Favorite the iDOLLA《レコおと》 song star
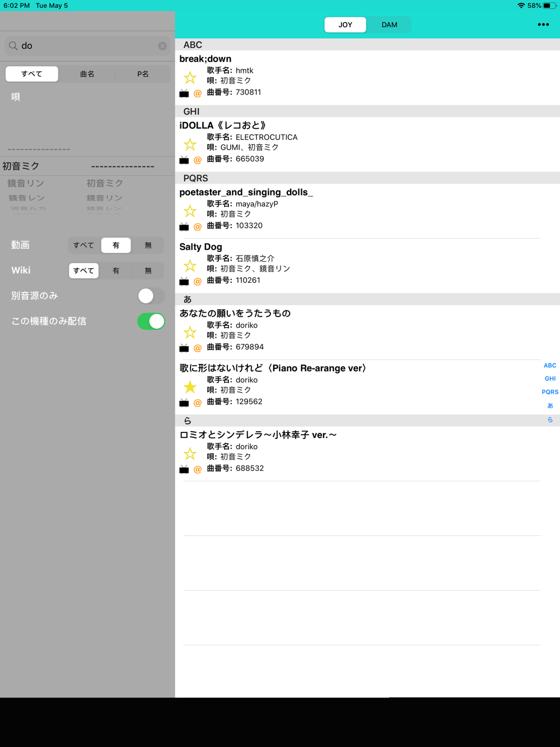Viewport: 560px width, 747px height. [x=190, y=144]
